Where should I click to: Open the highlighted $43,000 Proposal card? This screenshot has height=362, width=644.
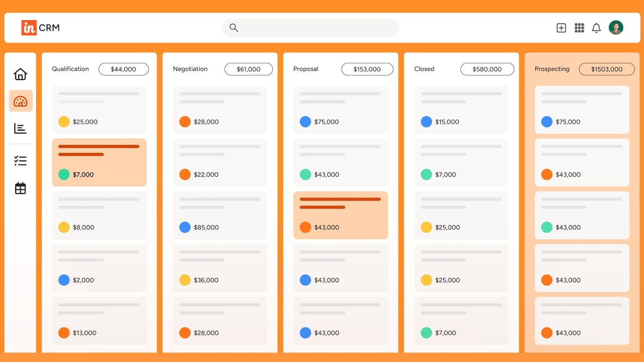pyautogui.click(x=341, y=215)
